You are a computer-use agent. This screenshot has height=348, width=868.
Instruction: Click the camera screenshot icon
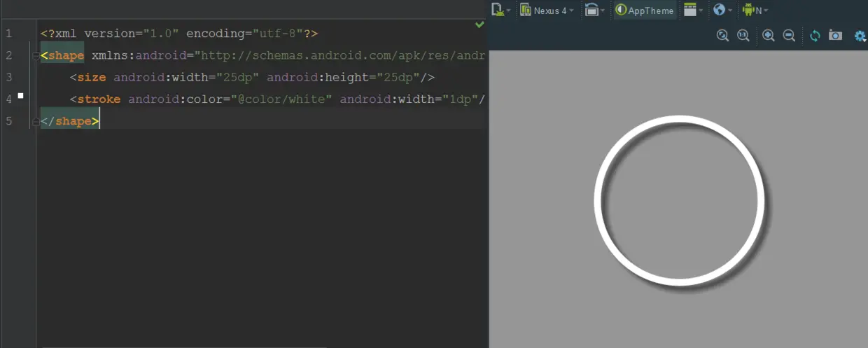pos(835,35)
